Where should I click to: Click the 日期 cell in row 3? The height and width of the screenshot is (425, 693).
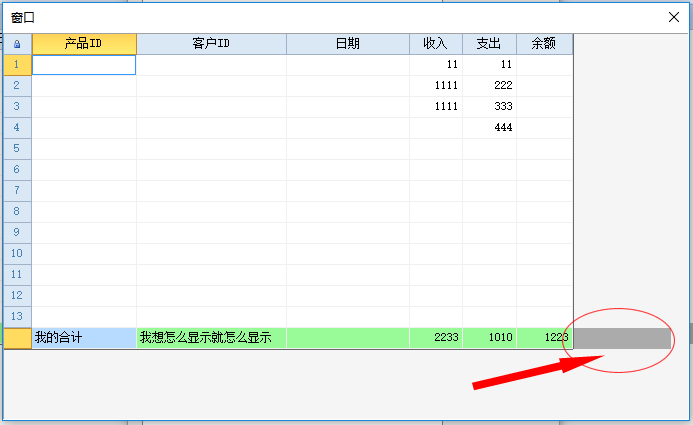(348, 107)
